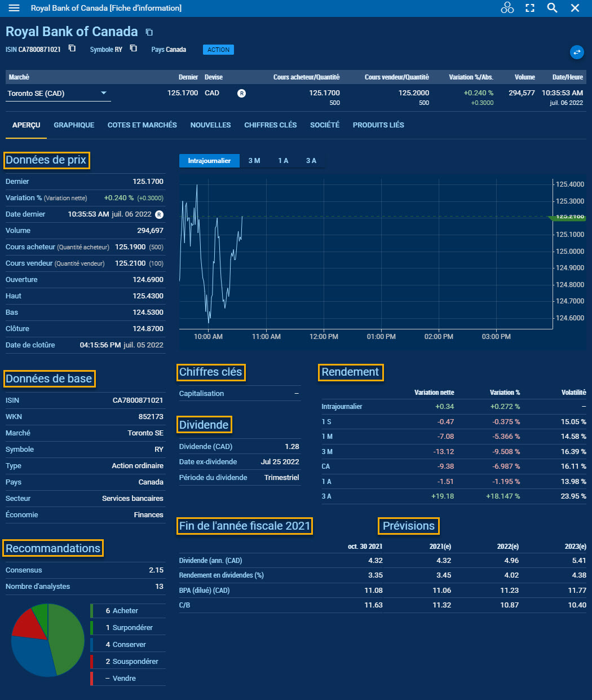This screenshot has height=700, width=592.
Task: Click the exchange arrows icon
Action: [x=577, y=52]
